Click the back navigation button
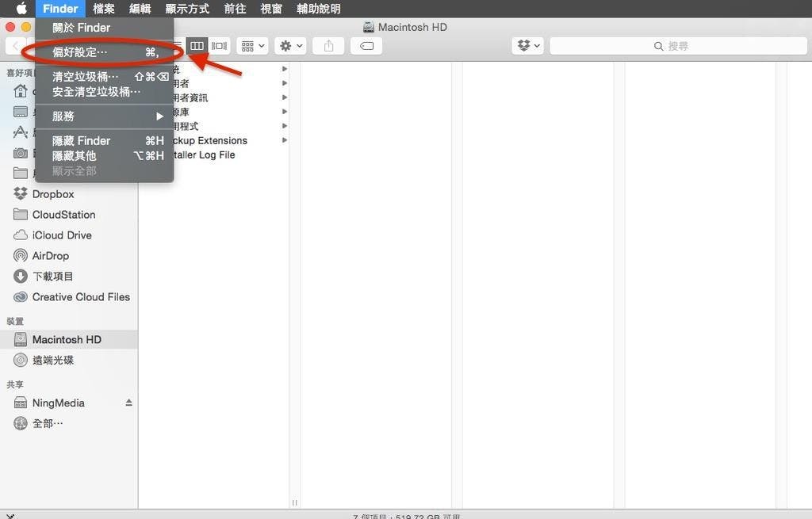 16,46
